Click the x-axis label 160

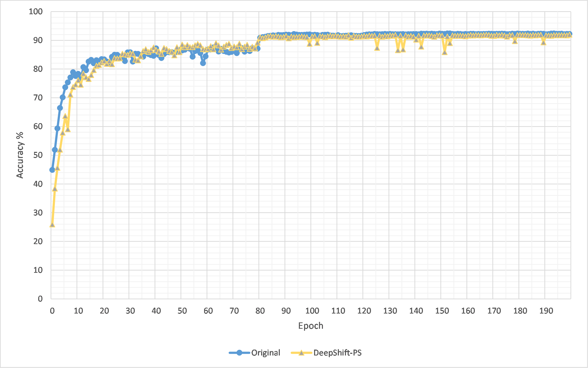point(468,311)
